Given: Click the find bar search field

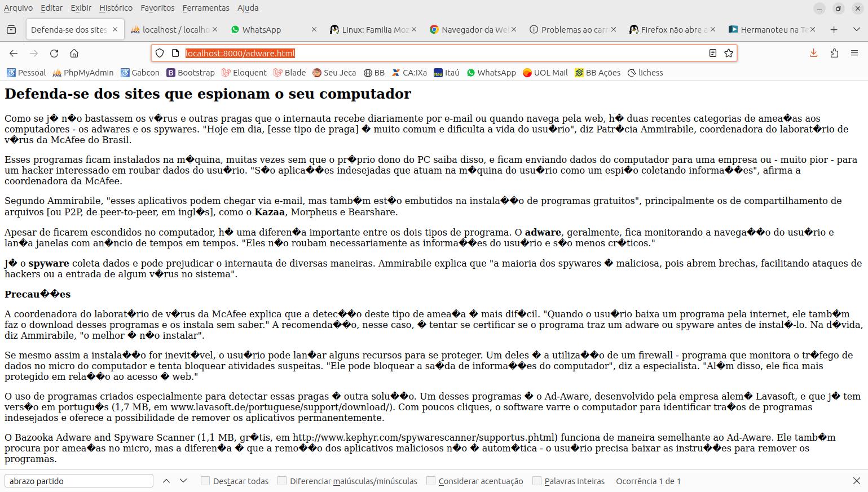Looking at the screenshot, I should tap(79, 481).
